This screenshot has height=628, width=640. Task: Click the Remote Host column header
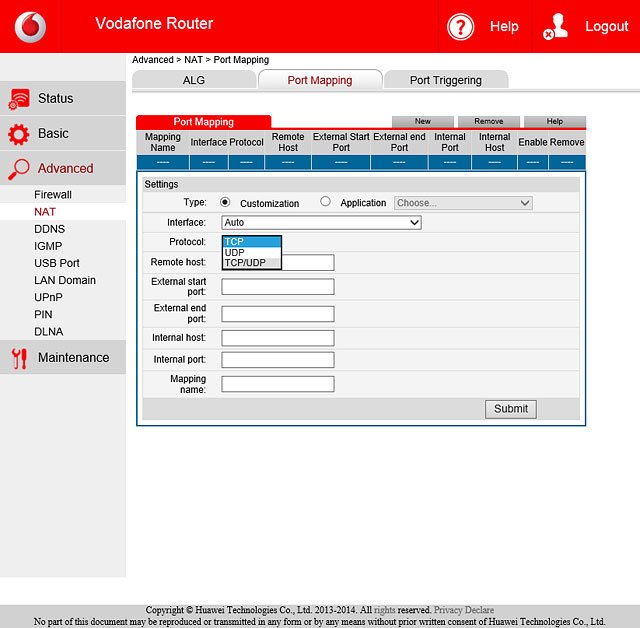coord(288,142)
